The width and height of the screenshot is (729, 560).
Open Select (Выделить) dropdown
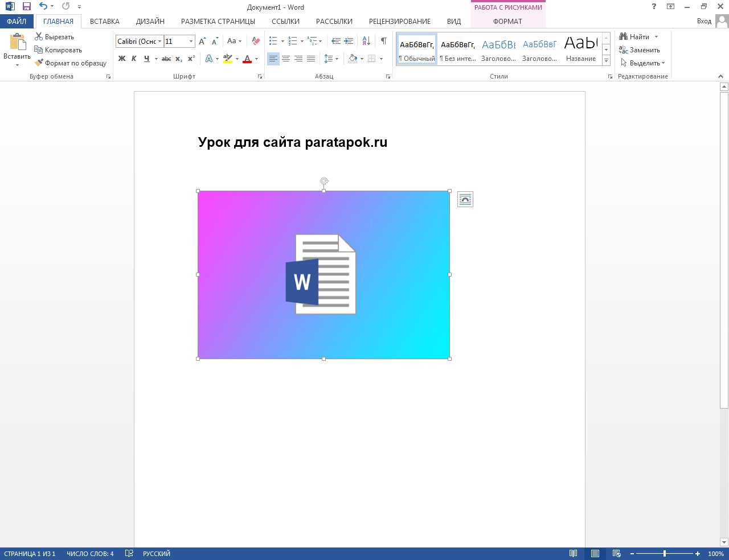[642, 63]
